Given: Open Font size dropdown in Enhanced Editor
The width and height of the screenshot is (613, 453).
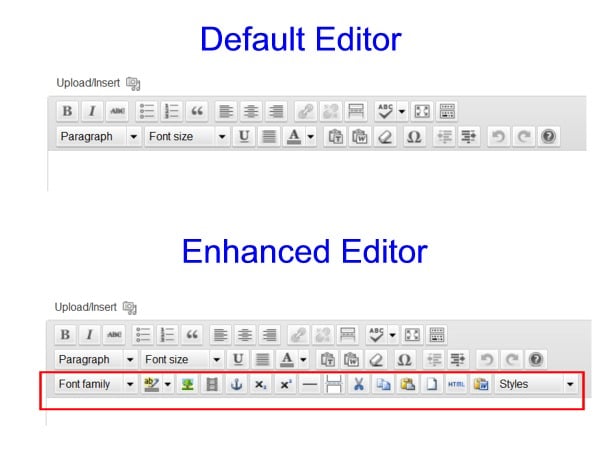Looking at the screenshot, I should click(182, 359).
